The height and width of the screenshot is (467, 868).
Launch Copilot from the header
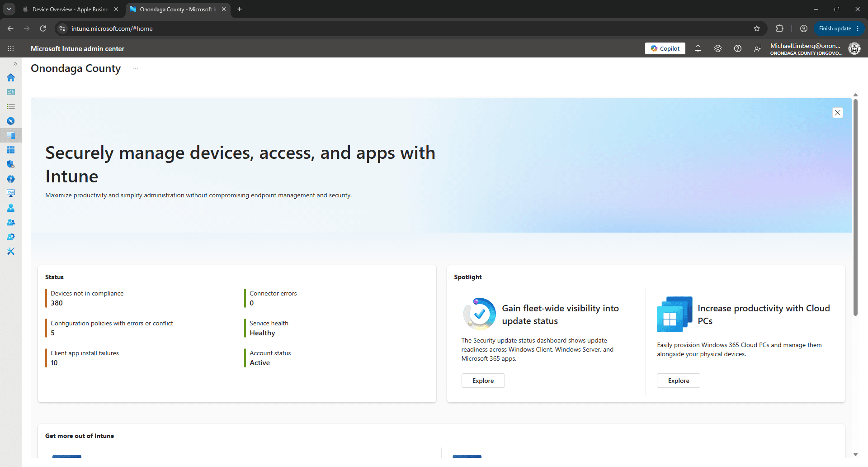coord(665,48)
